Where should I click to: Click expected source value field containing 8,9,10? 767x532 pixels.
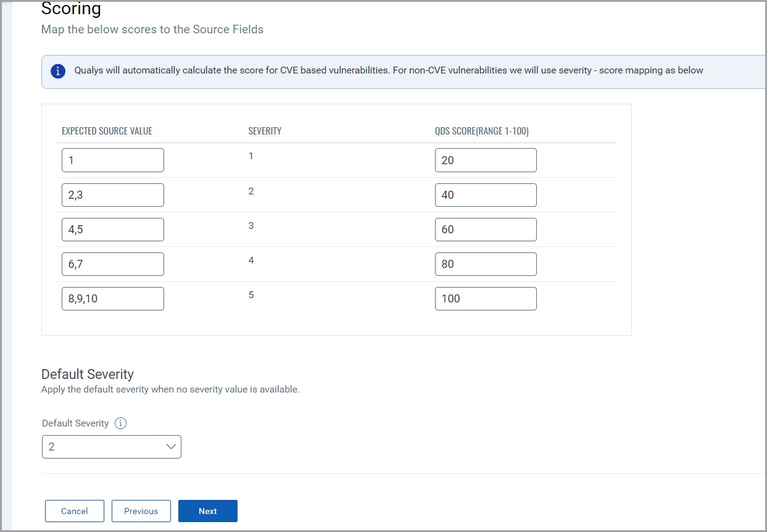[113, 299]
